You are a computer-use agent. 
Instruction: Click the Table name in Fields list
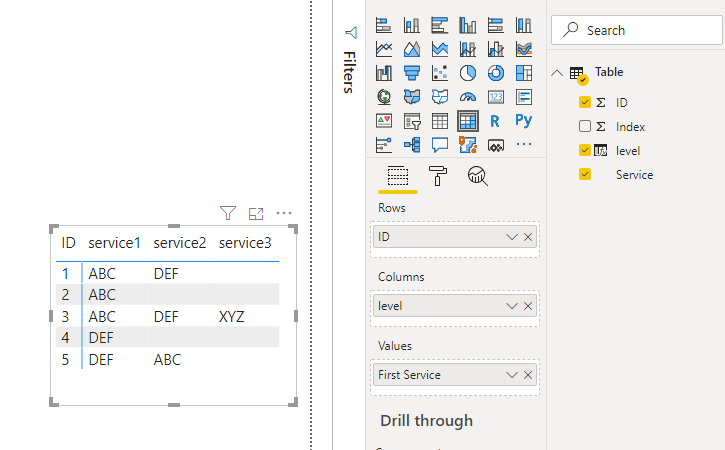(609, 72)
